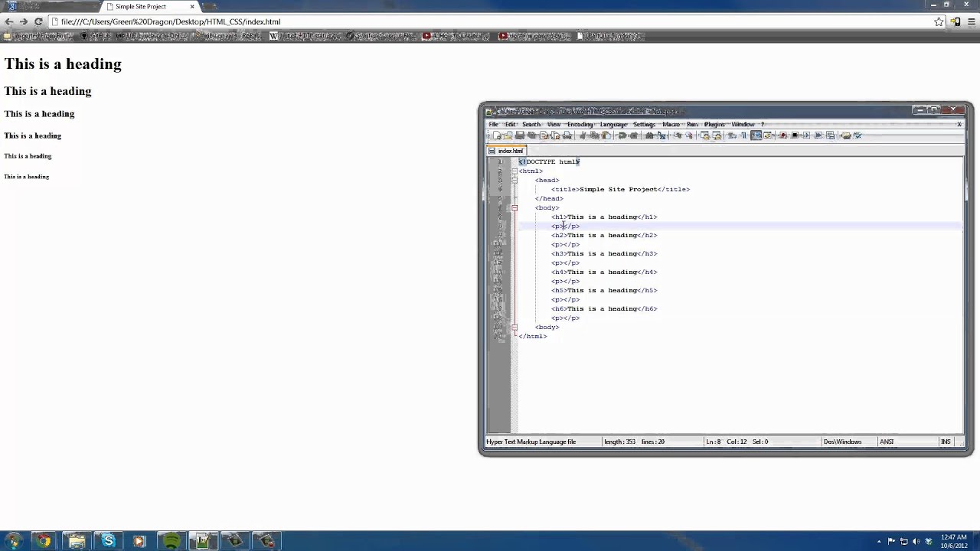Collapse the html tag fold marker
This screenshot has height=551, width=980.
pos(514,171)
